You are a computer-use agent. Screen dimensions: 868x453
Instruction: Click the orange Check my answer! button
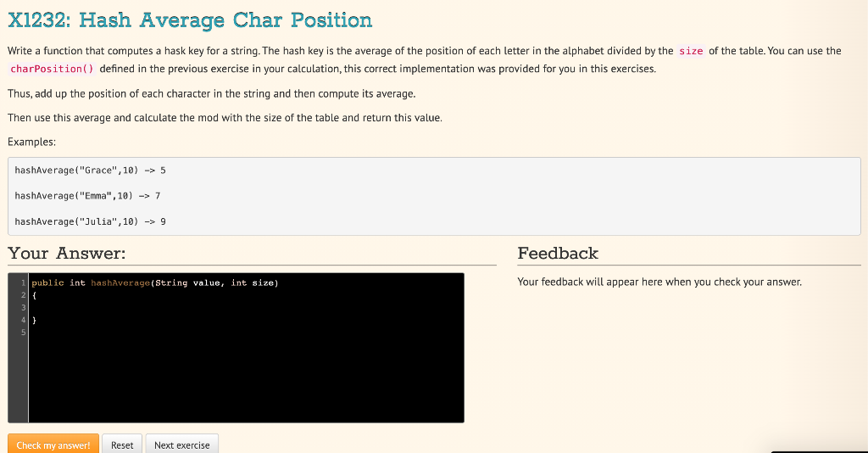click(x=53, y=445)
